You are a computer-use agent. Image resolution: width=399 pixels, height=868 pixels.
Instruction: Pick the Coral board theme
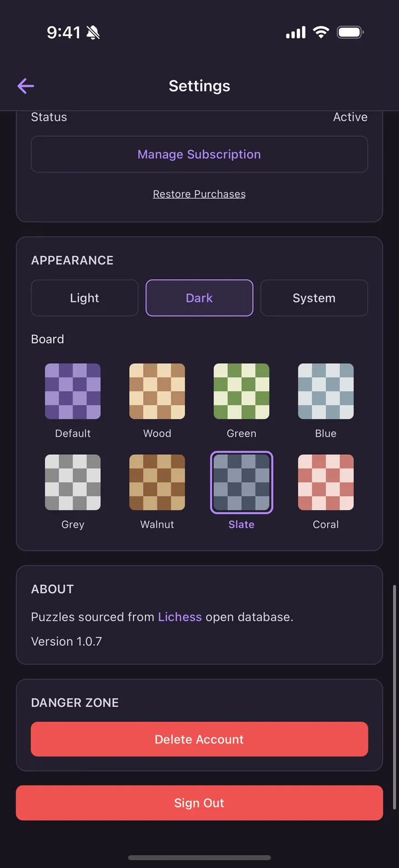[x=326, y=483]
